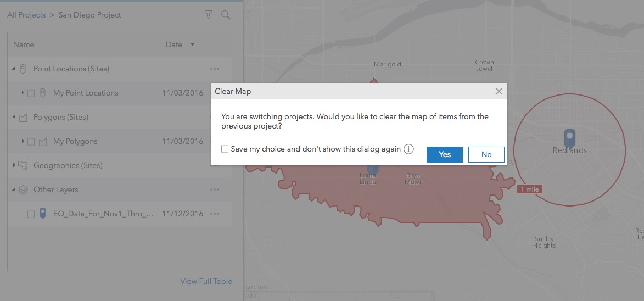Check the My Polygons checkbox

(x=31, y=142)
